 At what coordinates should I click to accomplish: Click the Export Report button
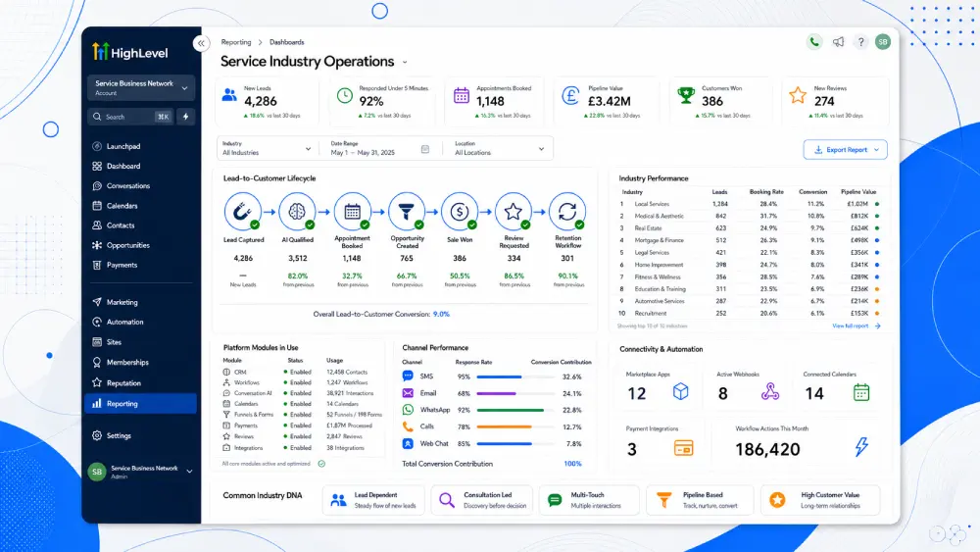click(x=845, y=149)
